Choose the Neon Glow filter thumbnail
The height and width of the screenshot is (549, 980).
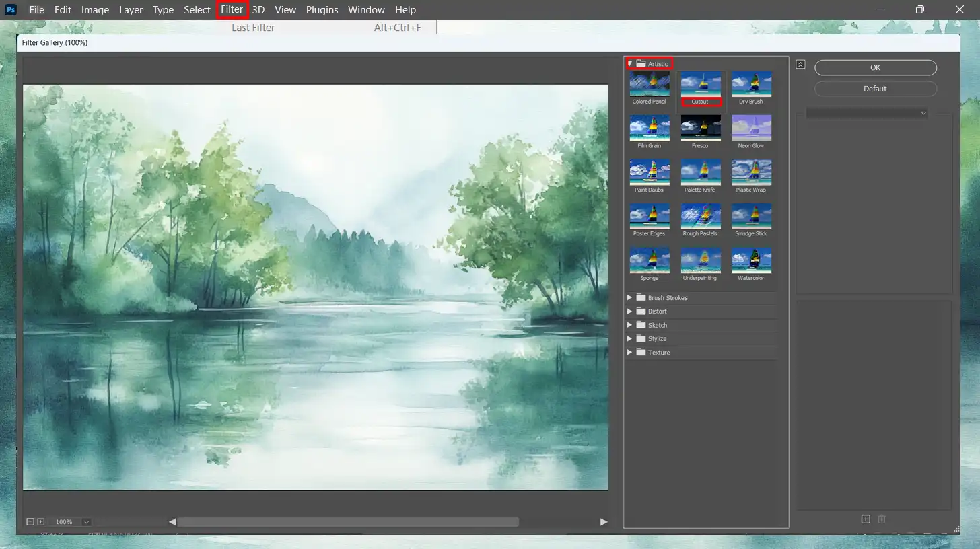pyautogui.click(x=751, y=128)
